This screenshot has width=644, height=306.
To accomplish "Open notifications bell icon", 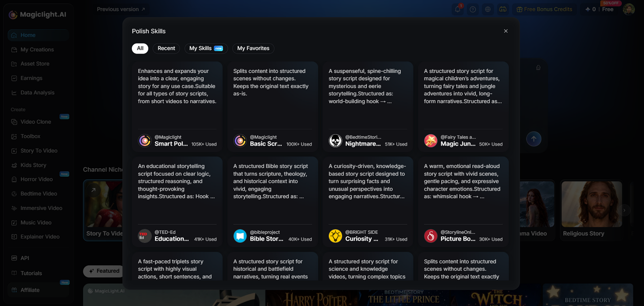I will point(458,9).
